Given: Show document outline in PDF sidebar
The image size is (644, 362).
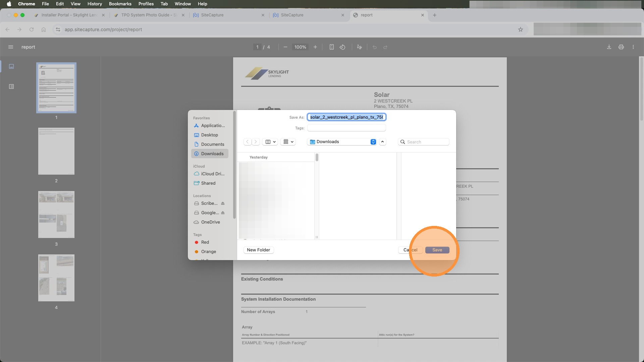Looking at the screenshot, I should pyautogui.click(x=11, y=86).
